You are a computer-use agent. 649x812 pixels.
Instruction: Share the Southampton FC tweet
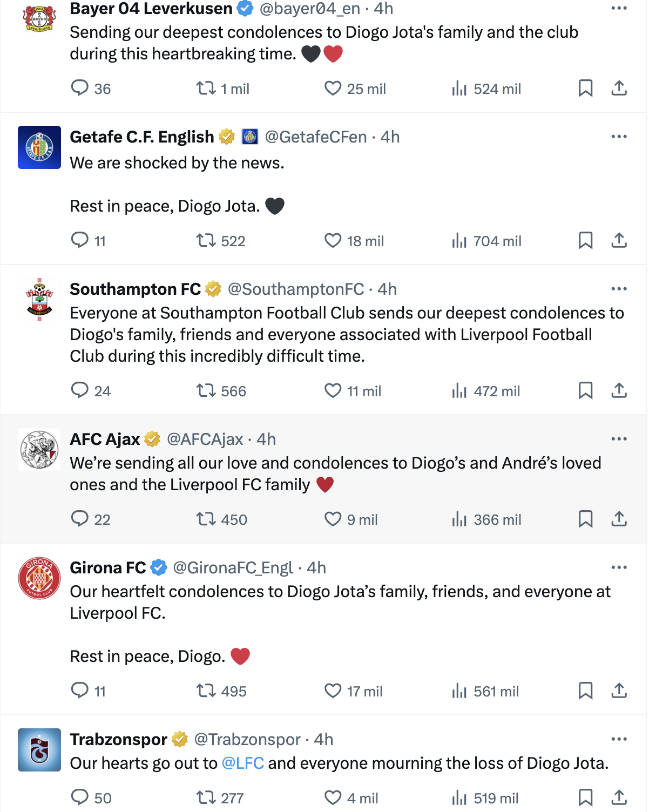click(619, 390)
